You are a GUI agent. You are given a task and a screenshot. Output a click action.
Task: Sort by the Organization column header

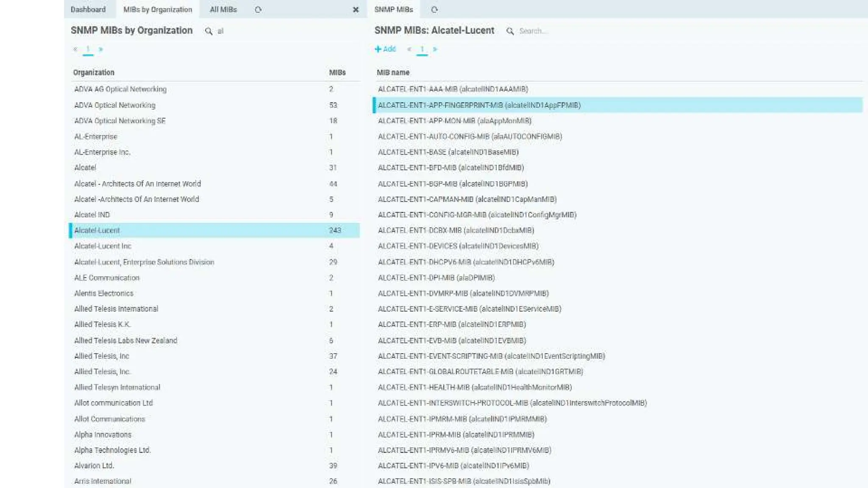pyautogui.click(x=94, y=72)
